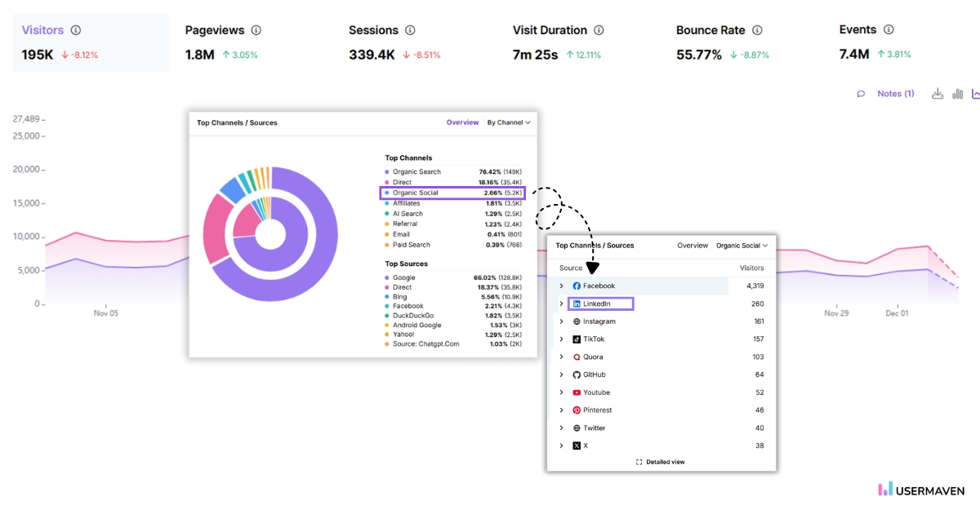Click the Usermaven logo
Image resolution: width=980 pixels, height=514 pixels.
[x=923, y=489]
